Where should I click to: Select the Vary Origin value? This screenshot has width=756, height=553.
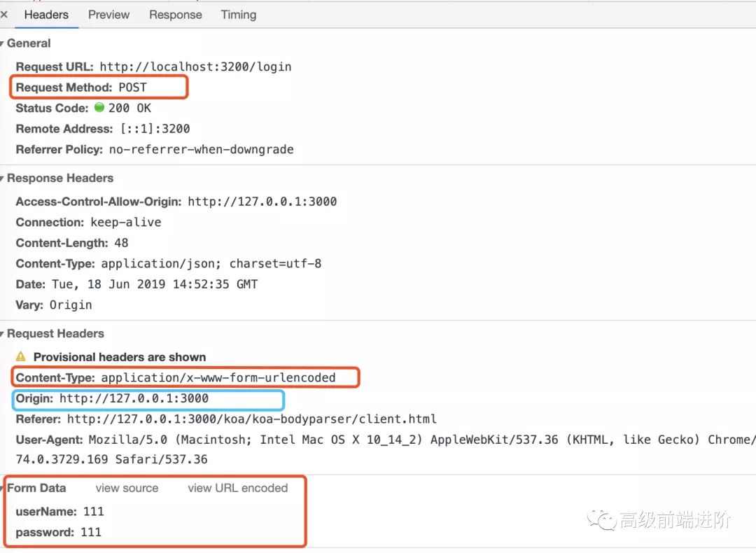(71, 305)
